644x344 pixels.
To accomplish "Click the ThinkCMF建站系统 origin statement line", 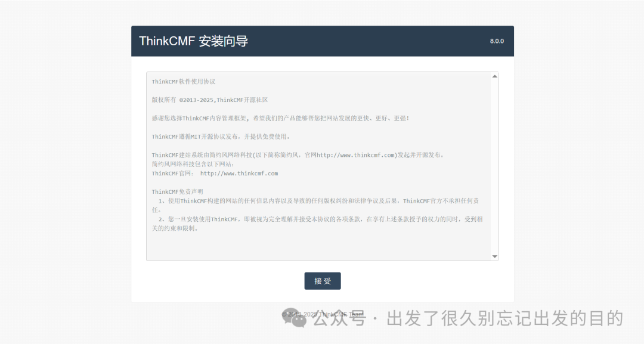I will [x=298, y=155].
